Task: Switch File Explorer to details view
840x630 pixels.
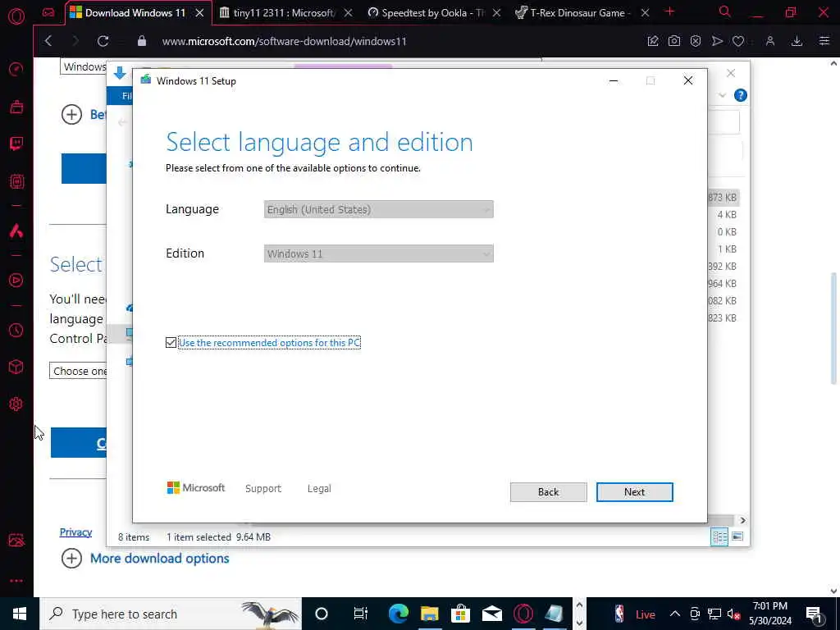Action: [x=719, y=536]
